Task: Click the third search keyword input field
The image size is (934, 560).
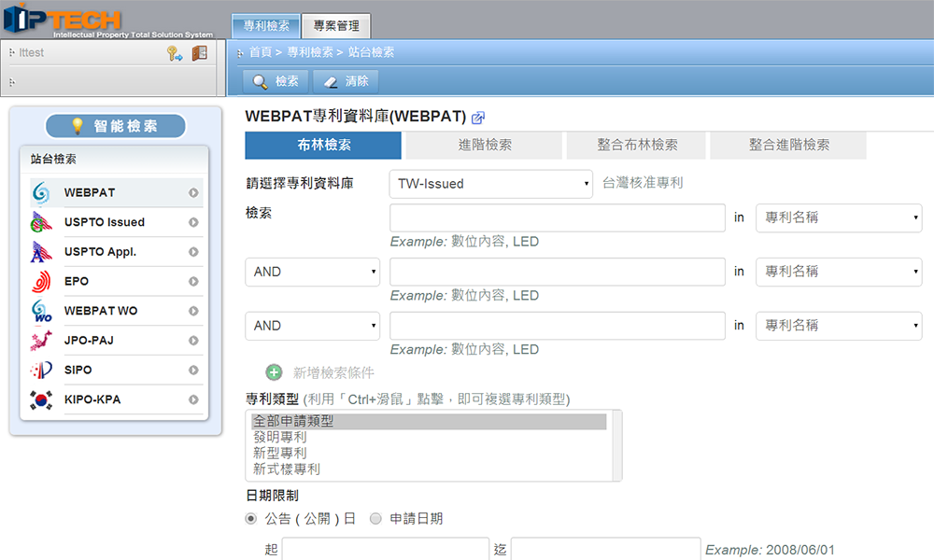Action: point(558,326)
